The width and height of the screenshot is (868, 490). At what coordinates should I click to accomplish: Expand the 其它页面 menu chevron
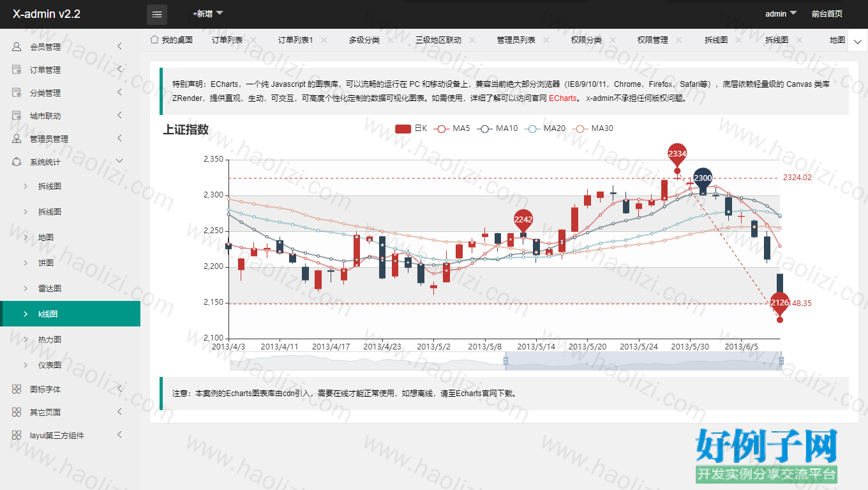pos(119,412)
